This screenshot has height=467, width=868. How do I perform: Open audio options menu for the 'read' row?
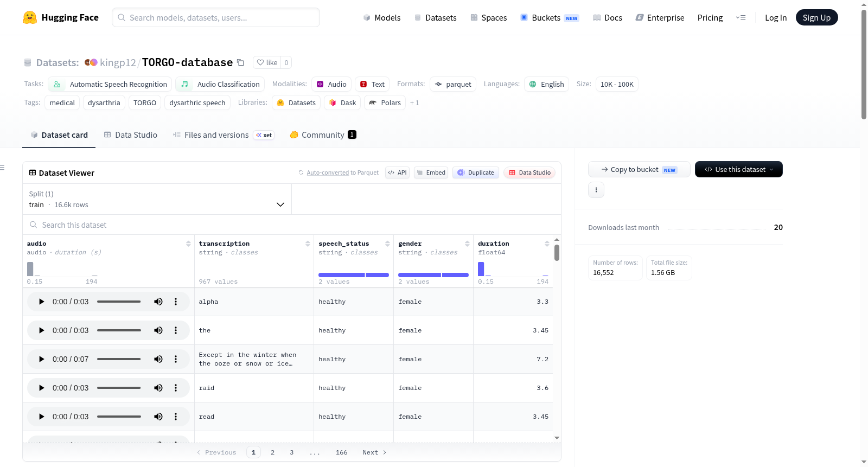coord(176,417)
